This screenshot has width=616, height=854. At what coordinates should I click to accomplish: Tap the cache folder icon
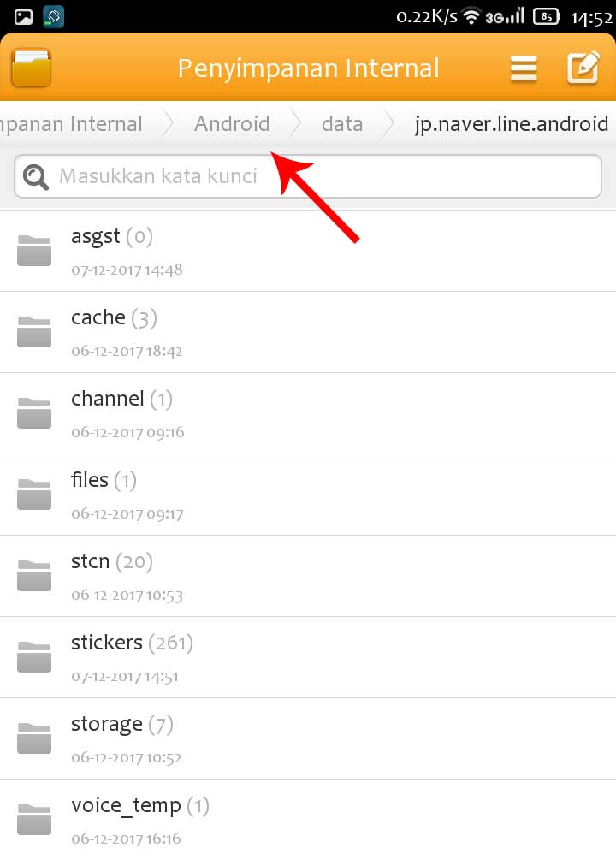tap(33, 332)
